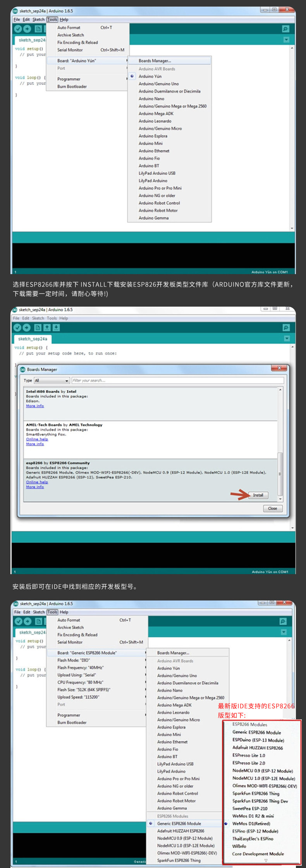Open Serial Monitor magnifier icon in Arduino Yún menu window
The height and width of the screenshot is (868, 306).
[285, 29]
